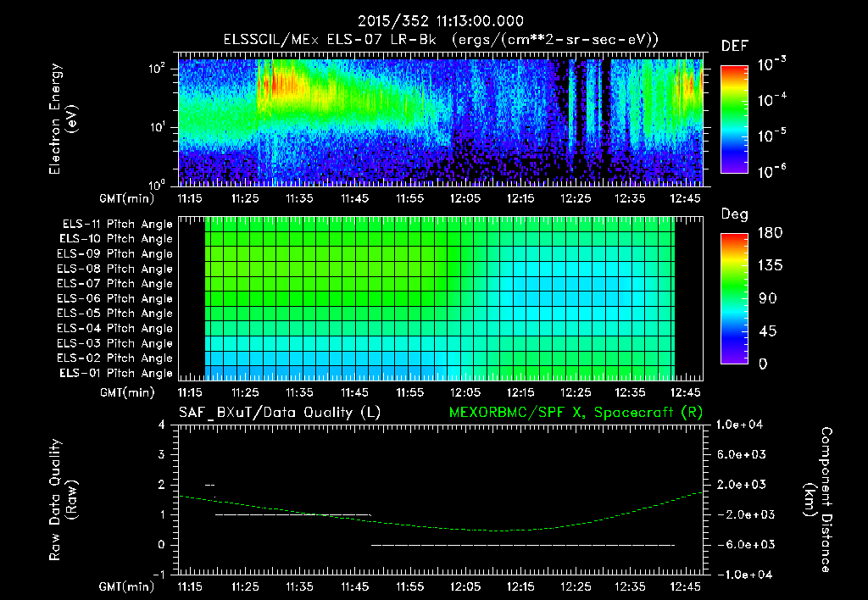
Task: Click the ELS-02 Pitch Angle row label
Action: (x=114, y=358)
